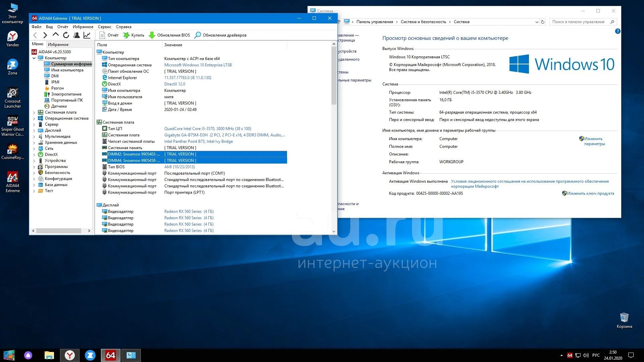The width and height of the screenshot is (644, 362).
Task: Open the Справка menu
Action: pos(124,27)
